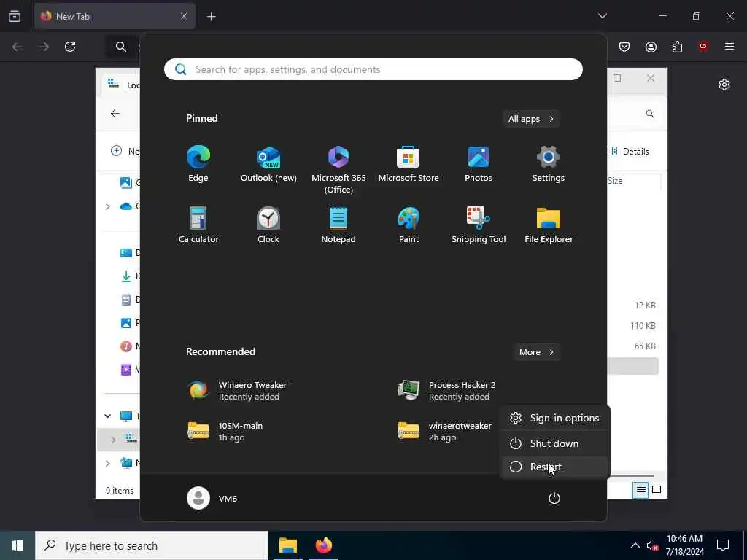
Task: Open the notification center icon
Action: (x=723, y=545)
